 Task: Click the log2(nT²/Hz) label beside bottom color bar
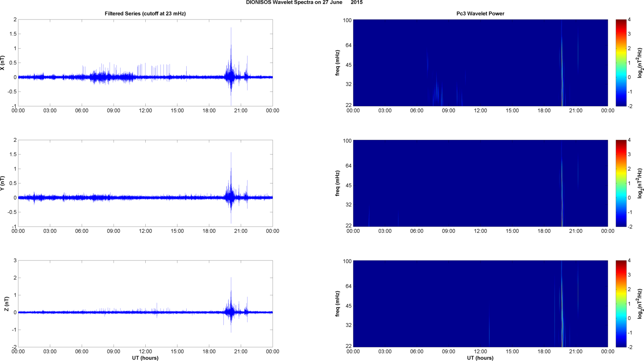point(640,304)
